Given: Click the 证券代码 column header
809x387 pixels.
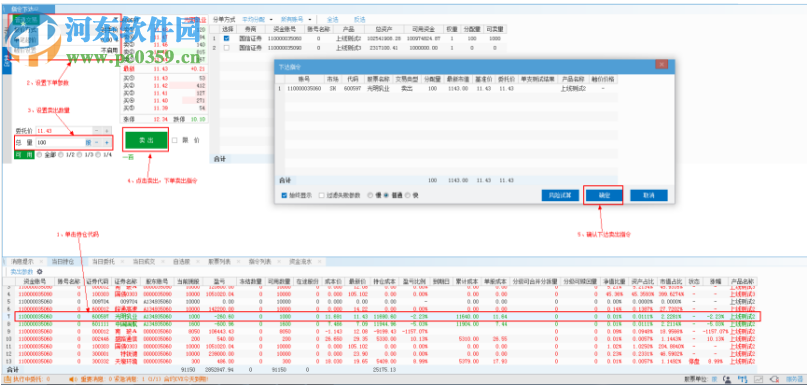Looking at the screenshot, I should point(98,281).
